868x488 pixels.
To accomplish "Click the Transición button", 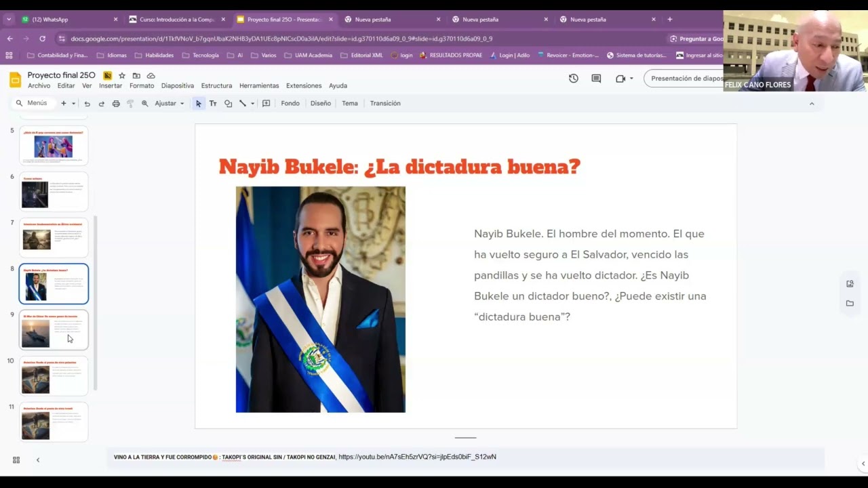I will coord(385,104).
